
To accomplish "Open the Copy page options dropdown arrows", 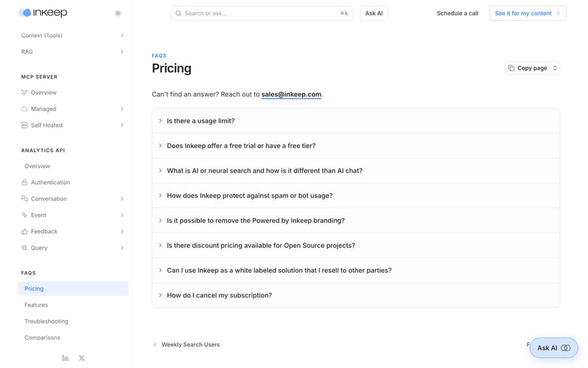I will click(x=555, y=68).
